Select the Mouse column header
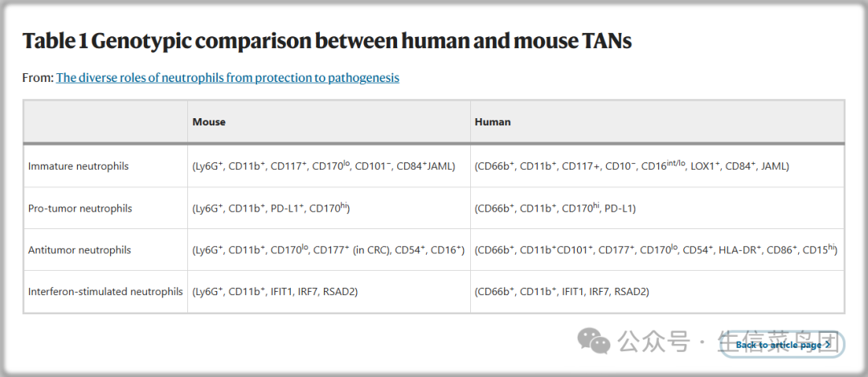 click(x=209, y=122)
